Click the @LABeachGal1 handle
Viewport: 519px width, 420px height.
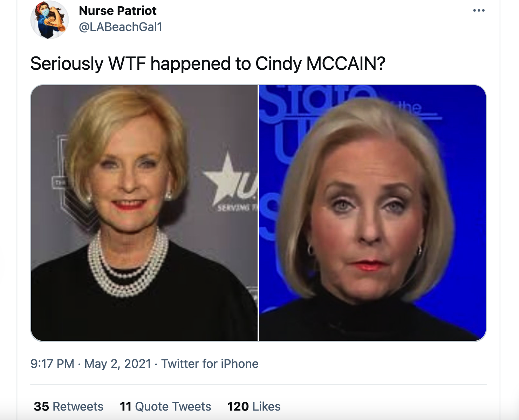[x=121, y=27]
